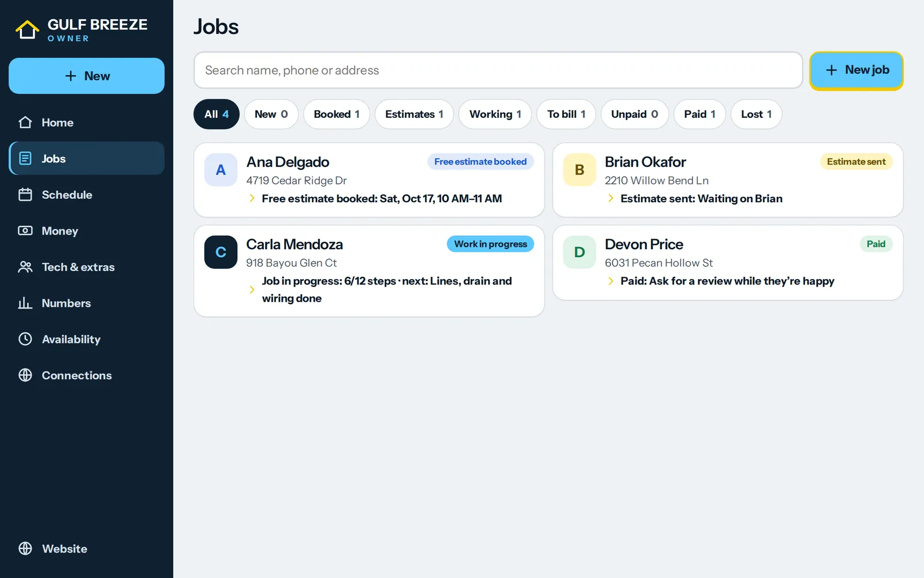Show Working jobs filter

click(x=495, y=114)
